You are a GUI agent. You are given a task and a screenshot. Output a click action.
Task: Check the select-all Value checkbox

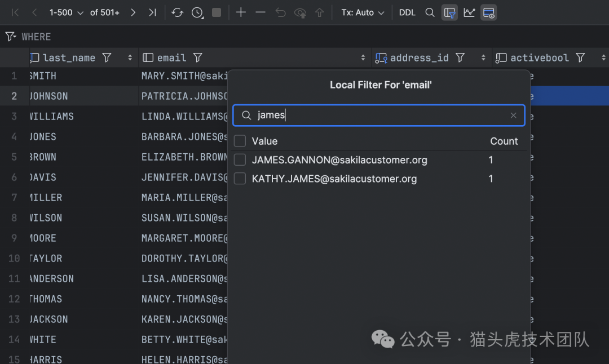pyautogui.click(x=240, y=141)
